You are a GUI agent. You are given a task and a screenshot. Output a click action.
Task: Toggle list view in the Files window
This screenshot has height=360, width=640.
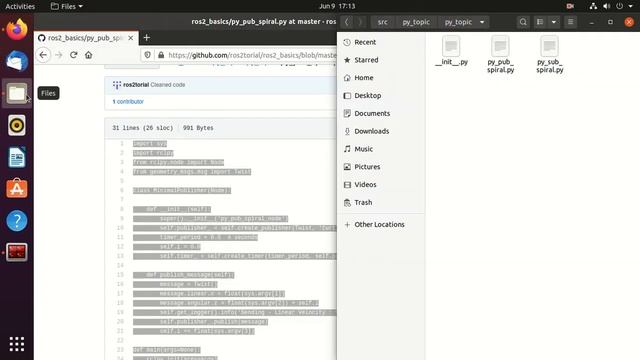[540, 22]
